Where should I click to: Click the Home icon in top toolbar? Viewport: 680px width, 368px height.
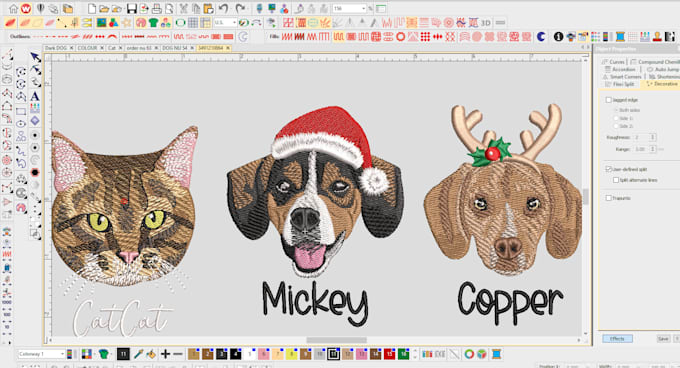click(13, 8)
